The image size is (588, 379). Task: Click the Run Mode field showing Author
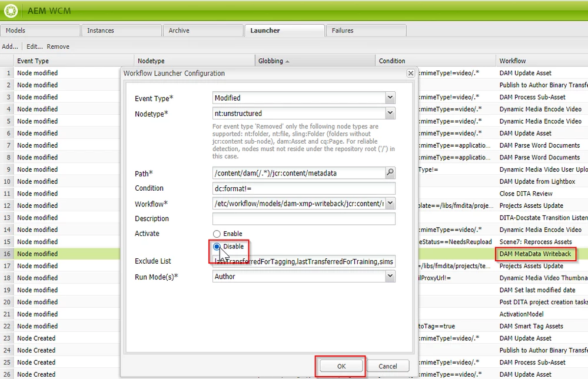click(x=299, y=276)
